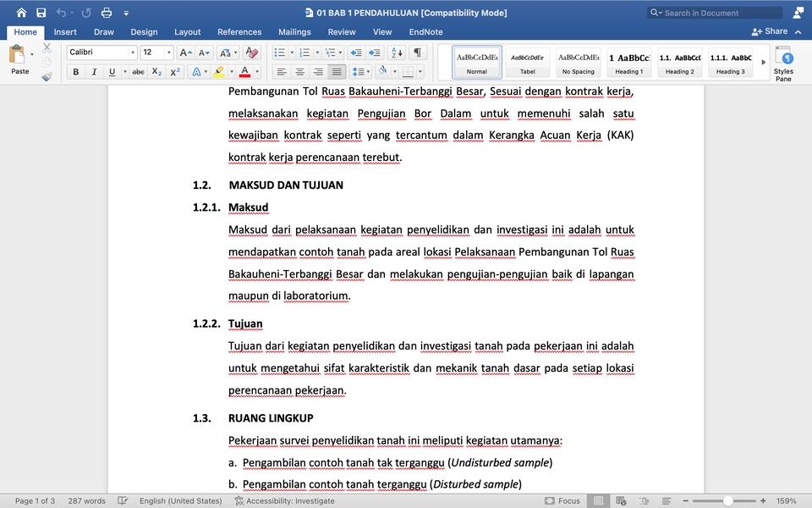The width and height of the screenshot is (812, 508).
Task: Apply the Heading 1 style
Action: 628,61
